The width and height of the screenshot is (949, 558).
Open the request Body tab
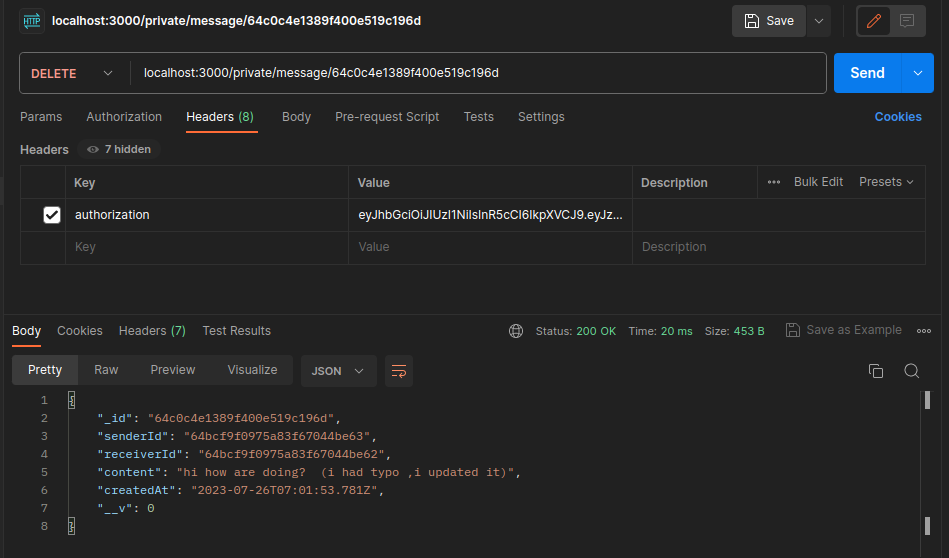pyautogui.click(x=297, y=117)
